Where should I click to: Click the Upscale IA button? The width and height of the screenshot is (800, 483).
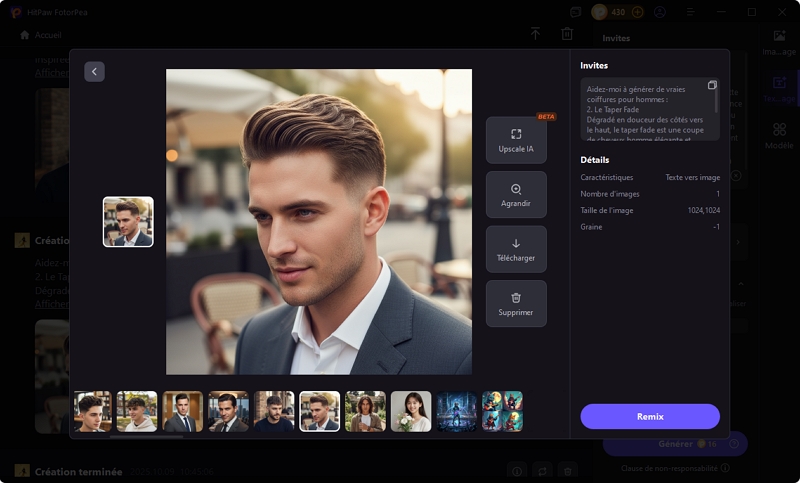[x=516, y=140]
